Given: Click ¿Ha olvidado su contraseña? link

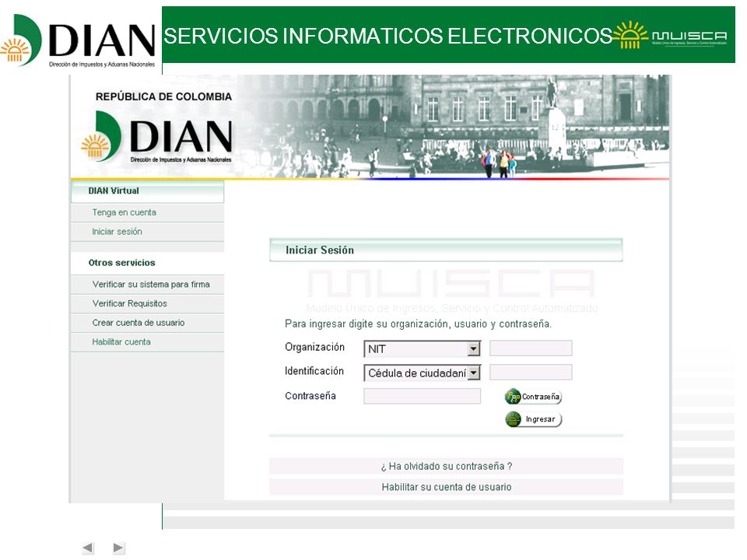Looking at the screenshot, I should click(x=447, y=466).
